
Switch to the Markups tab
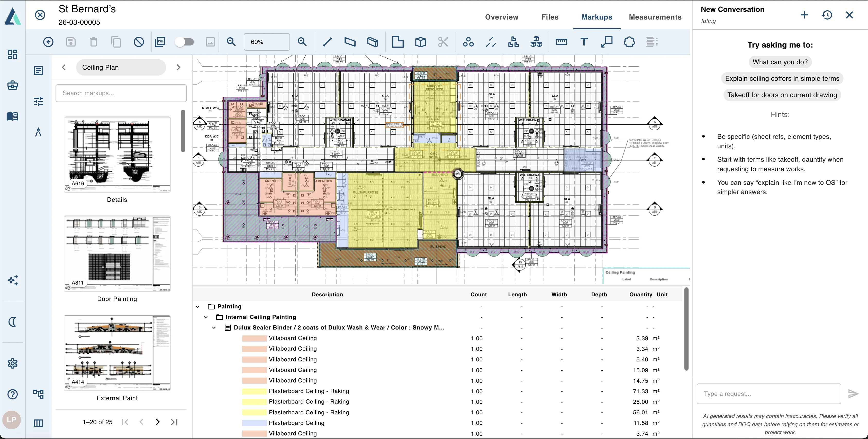coord(596,17)
